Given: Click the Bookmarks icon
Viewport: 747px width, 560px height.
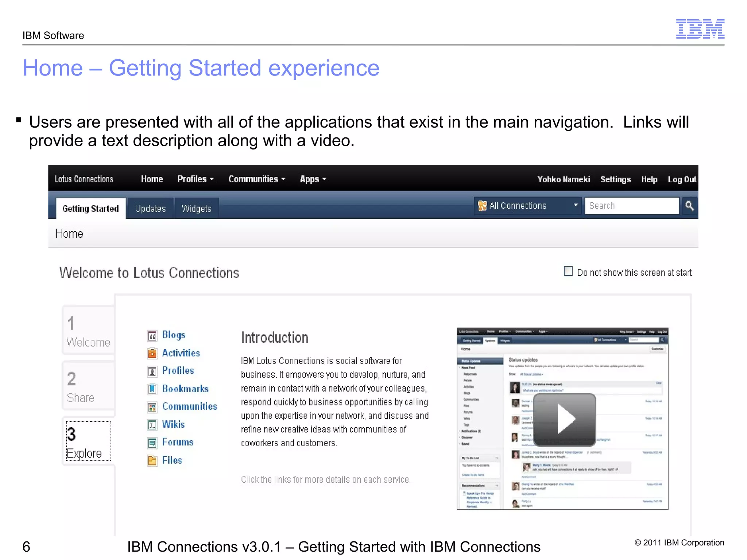Looking at the screenshot, I should point(152,389).
